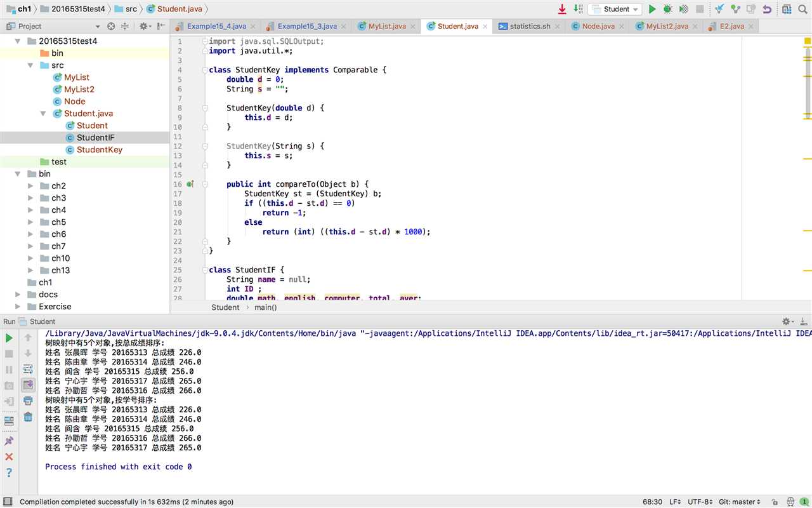This screenshot has height=508, width=812.
Task: Expand the Exercise folder
Action: 18,307
